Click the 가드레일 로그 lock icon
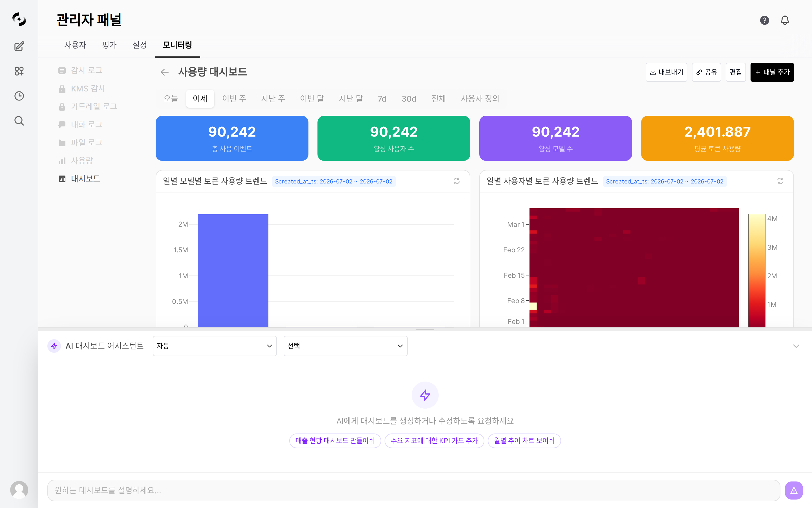 click(x=62, y=106)
